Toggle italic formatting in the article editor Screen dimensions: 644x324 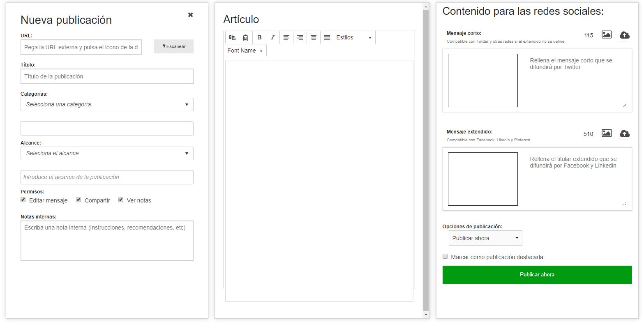pyautogui.click(x=272, y=37)
